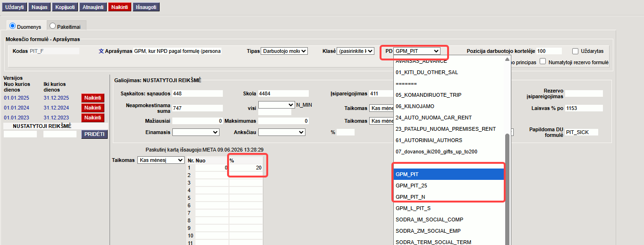Select the Duomenys radio tab
The image size is (644, 245).
[13, 26]
